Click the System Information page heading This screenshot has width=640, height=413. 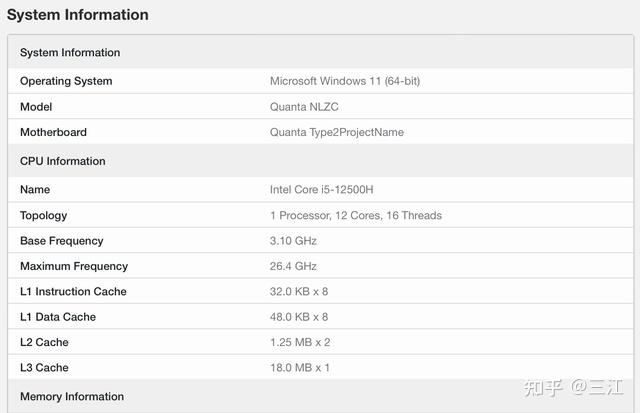(x=78, y=15)
